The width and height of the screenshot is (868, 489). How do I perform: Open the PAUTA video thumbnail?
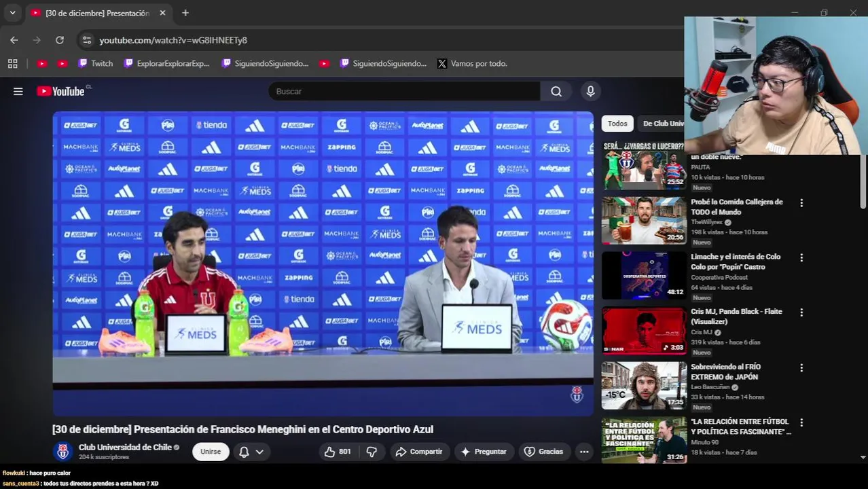pyautogui.click(x=644, y=165)
